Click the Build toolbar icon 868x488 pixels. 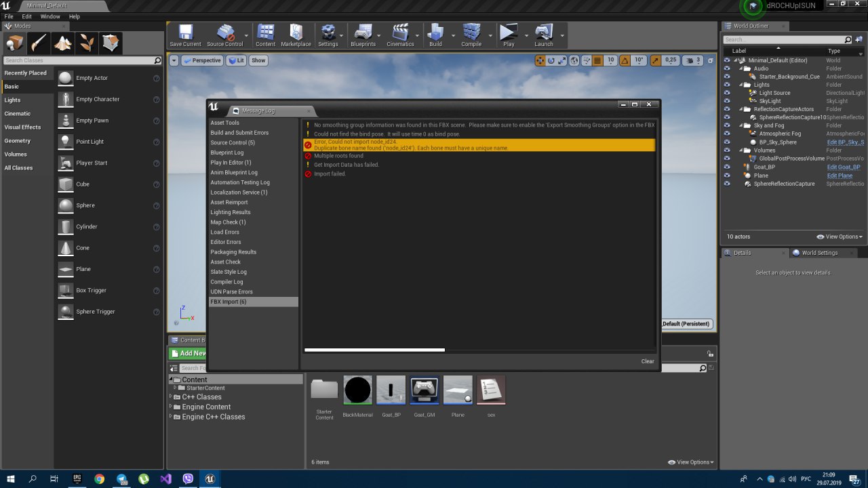(435, 35)
